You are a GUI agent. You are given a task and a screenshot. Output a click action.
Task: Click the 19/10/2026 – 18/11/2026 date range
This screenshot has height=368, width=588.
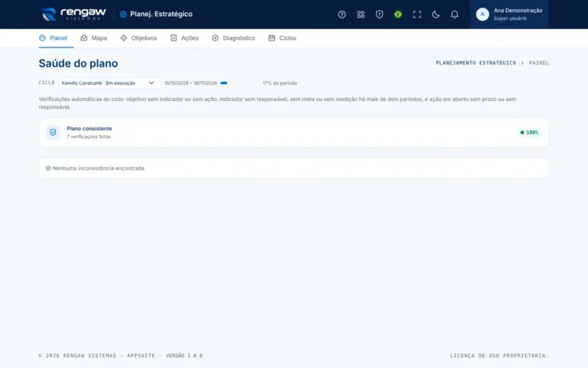pos(191,83)
